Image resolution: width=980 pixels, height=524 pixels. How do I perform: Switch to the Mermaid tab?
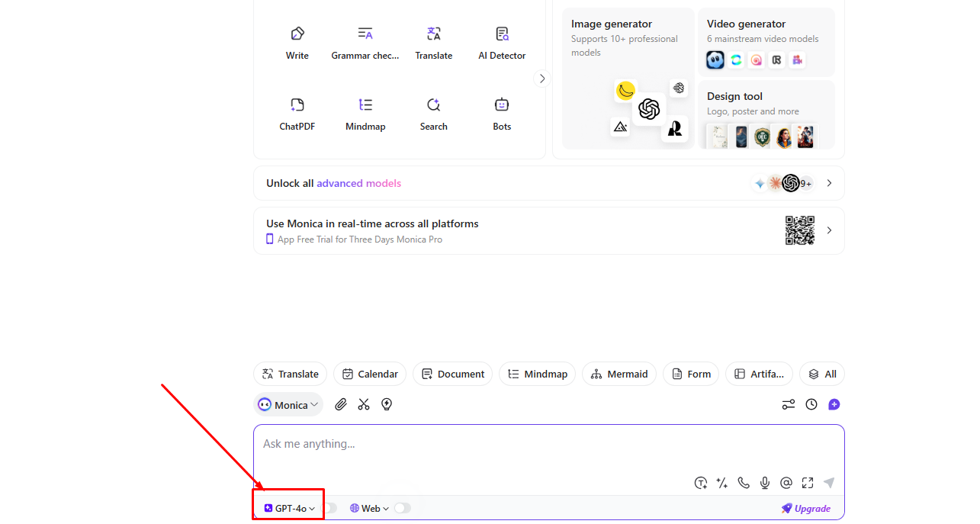point(619,374)
